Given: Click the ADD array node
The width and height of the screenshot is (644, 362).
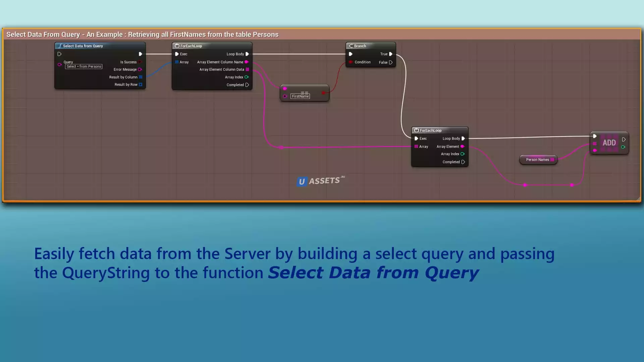Looking at the screenshot, I should click(609, 143).
